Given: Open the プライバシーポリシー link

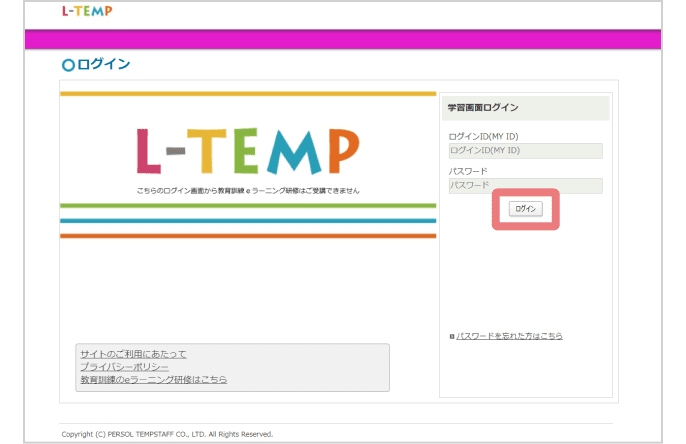Looking at the screenshot, I should click(124, 367).
